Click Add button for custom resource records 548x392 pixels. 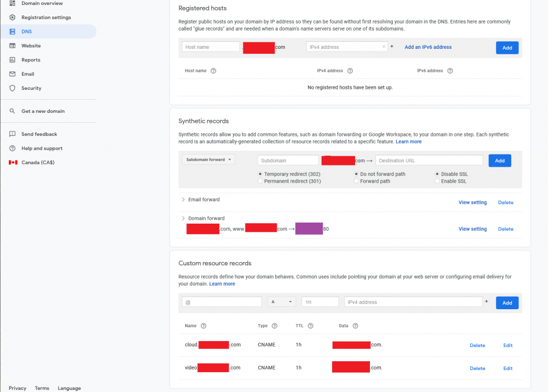[x=507, y=303]
